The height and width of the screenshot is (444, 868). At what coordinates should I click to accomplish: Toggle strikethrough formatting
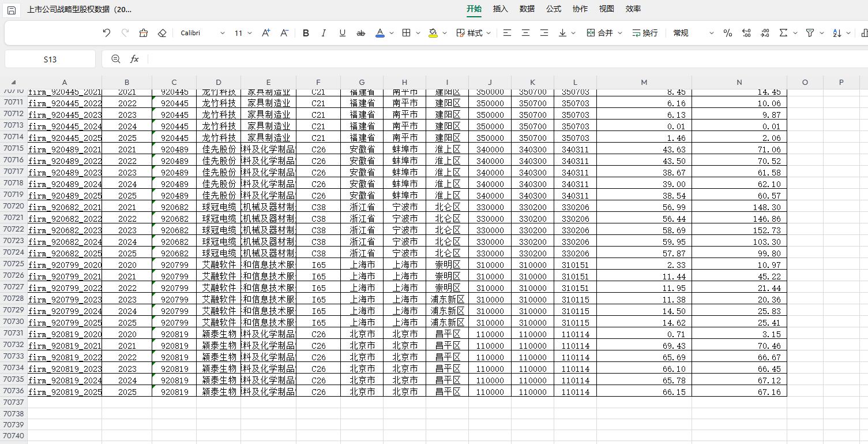[361, 33]
